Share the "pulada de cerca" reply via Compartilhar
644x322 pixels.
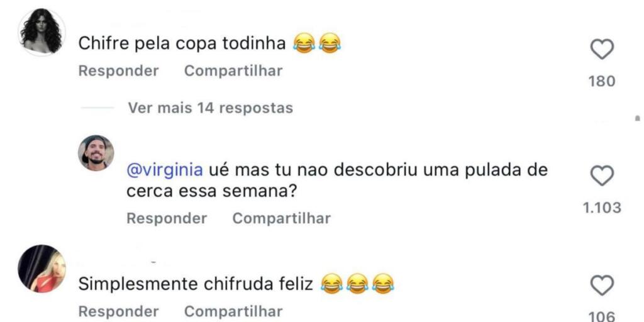[281, 218]
